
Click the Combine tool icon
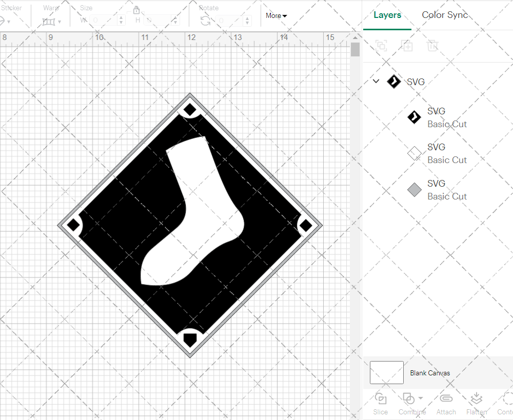tap(408, 398)
